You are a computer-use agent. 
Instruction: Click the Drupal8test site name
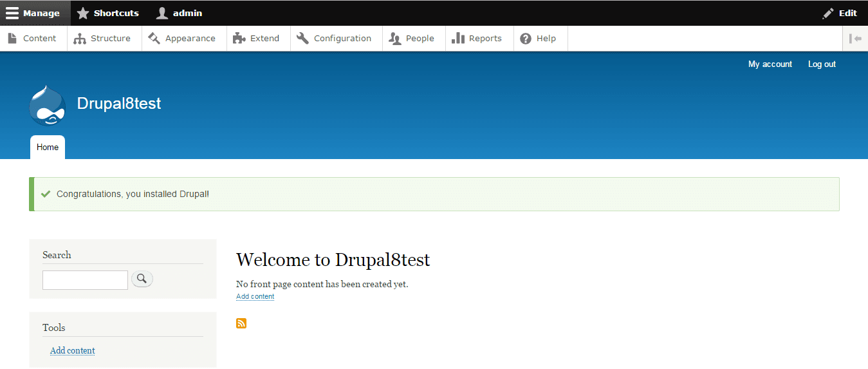click(x=119, y=104)
